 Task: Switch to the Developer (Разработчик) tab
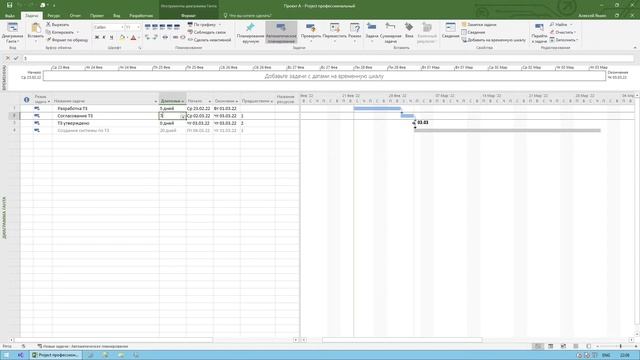(141, 16)
